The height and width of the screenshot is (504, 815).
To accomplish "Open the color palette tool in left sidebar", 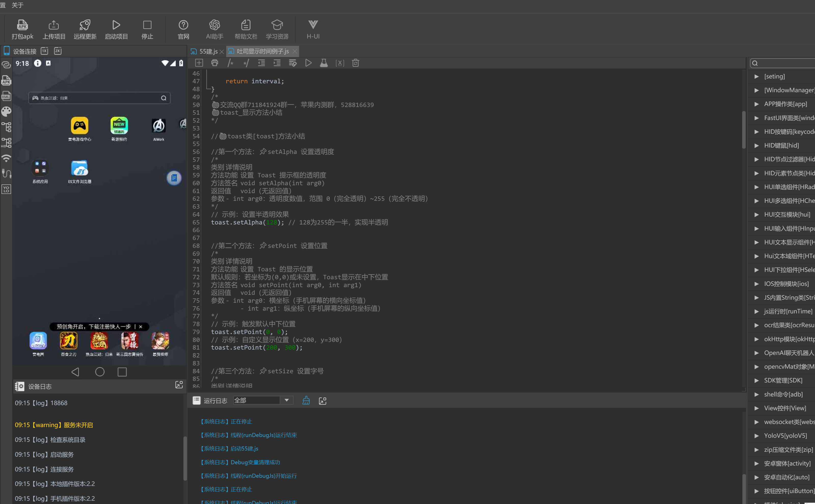I will pyautogui.click(x=6, y=111).
